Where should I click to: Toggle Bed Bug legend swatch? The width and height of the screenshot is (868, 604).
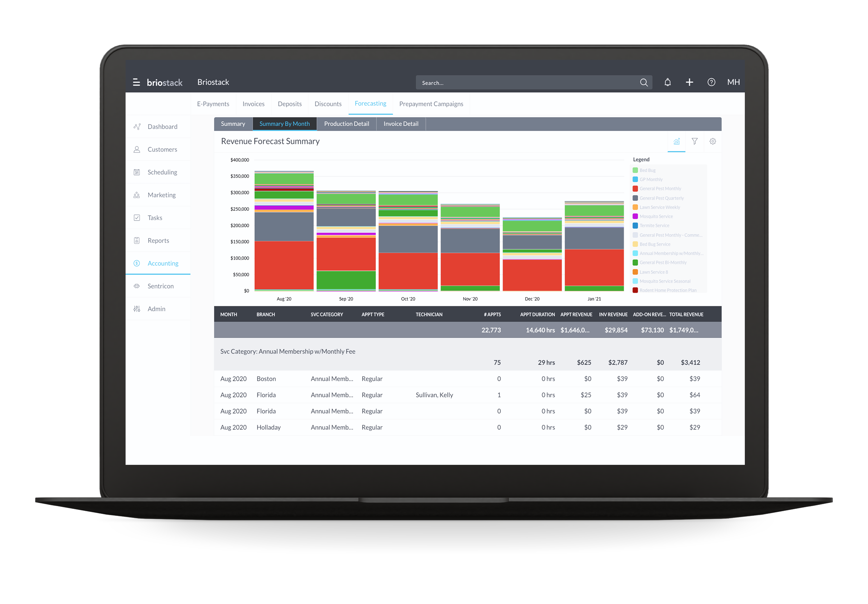point(635,170)
